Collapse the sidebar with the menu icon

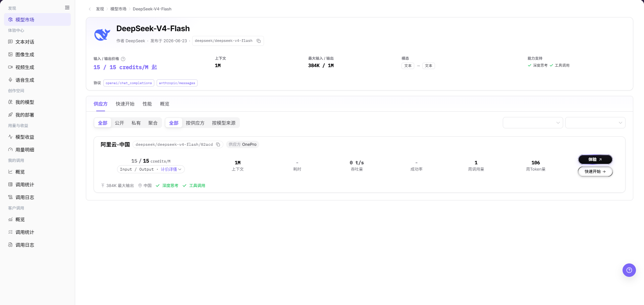(67, 7)
